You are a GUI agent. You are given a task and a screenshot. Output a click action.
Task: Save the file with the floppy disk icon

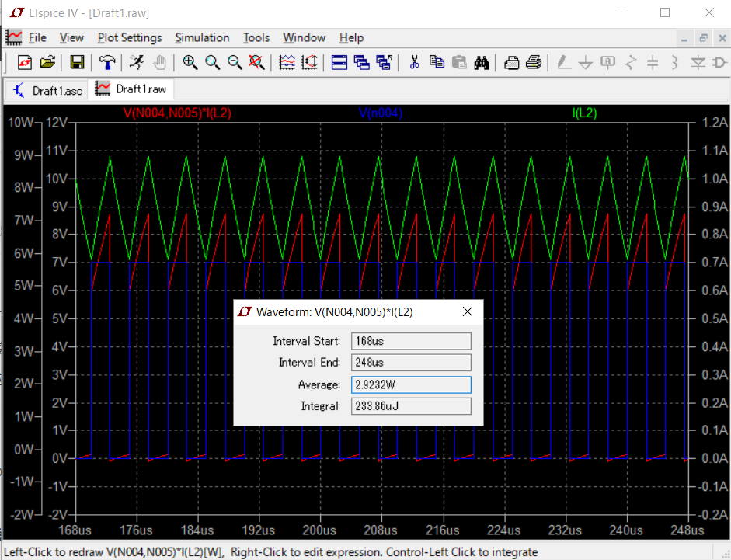[77, 62]
